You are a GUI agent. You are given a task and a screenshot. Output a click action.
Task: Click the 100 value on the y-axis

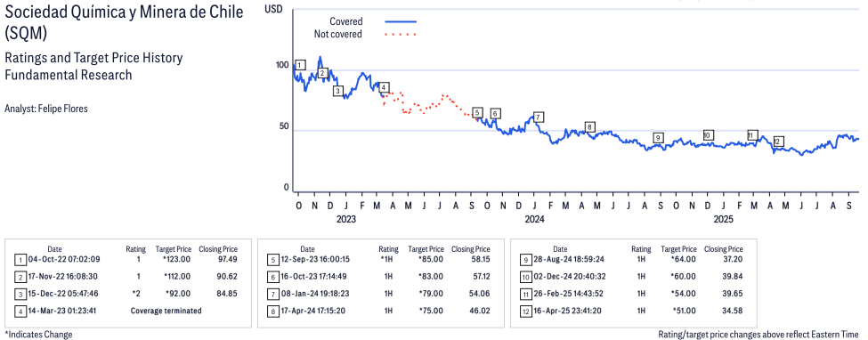tap(282, 65)
